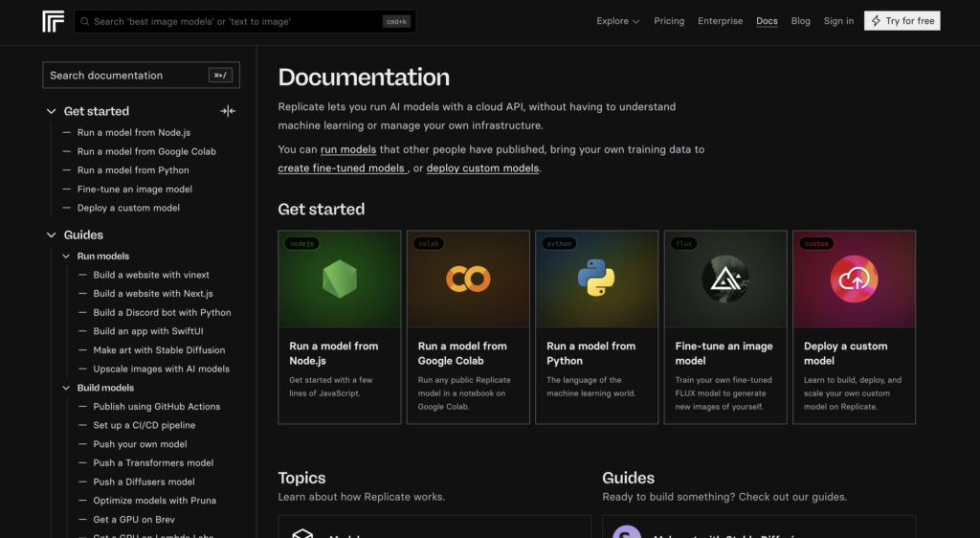The width and height of the screenshot is (980, 538).
Task: Open Make art with Stable Diffusion
Action: 160,350
